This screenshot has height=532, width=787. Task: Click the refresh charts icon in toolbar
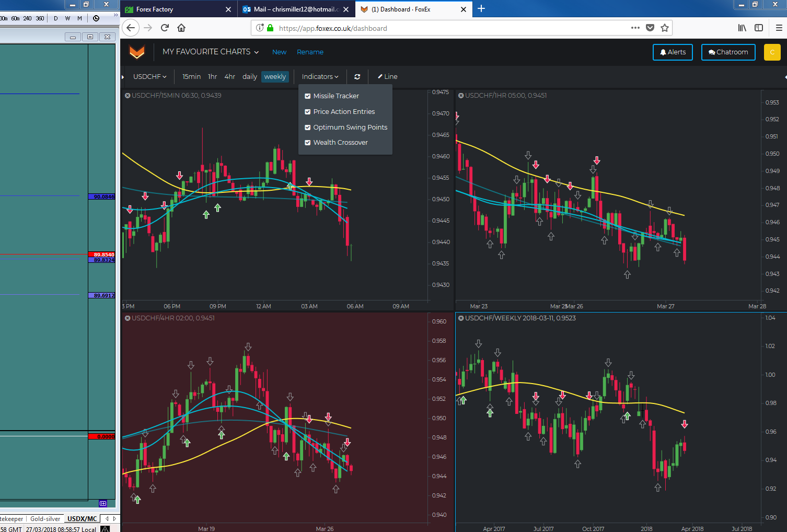357,77
